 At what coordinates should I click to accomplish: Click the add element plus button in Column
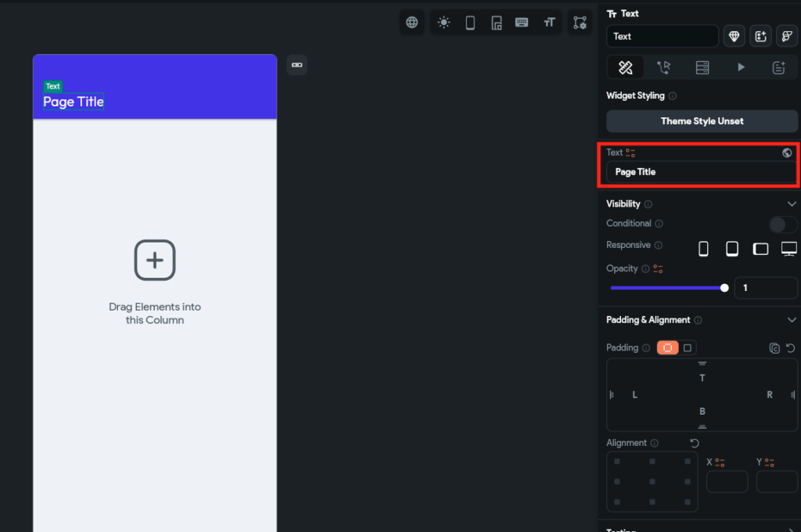[x=155, y=260]
